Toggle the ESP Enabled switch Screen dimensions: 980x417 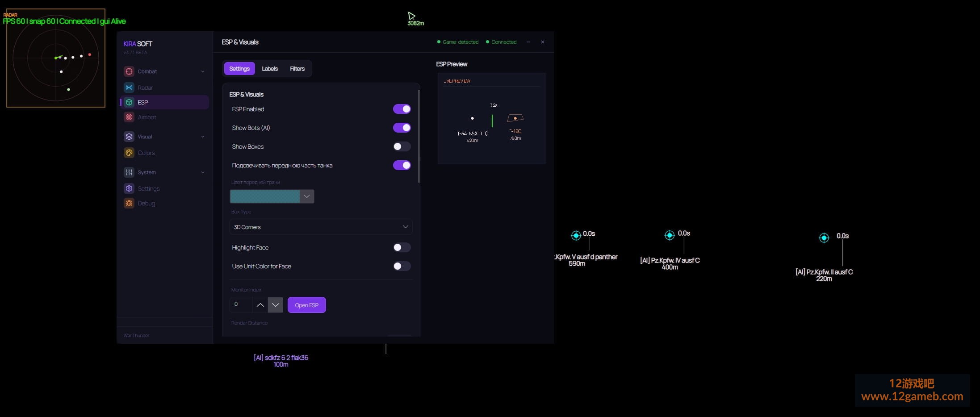pos(402,109)
